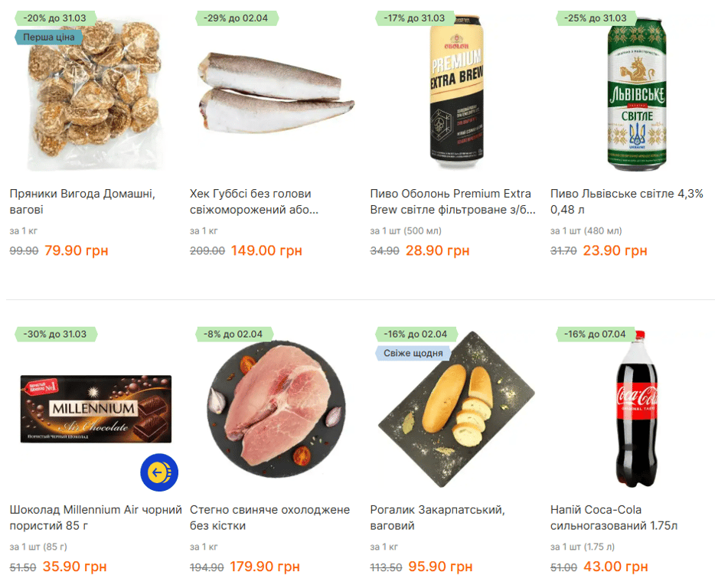Open the Millennium Air chocolate image
715x588 pixels.
pos(96,409)
